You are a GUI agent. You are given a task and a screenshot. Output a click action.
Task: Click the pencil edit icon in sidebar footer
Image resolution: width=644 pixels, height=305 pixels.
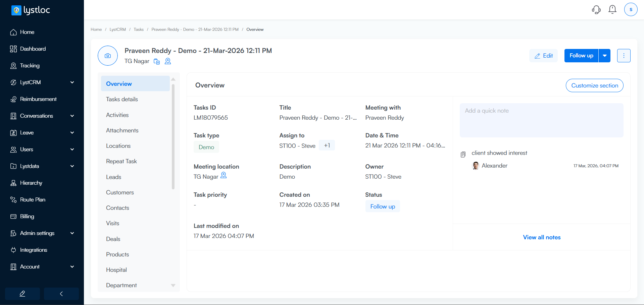pos(22,294)
